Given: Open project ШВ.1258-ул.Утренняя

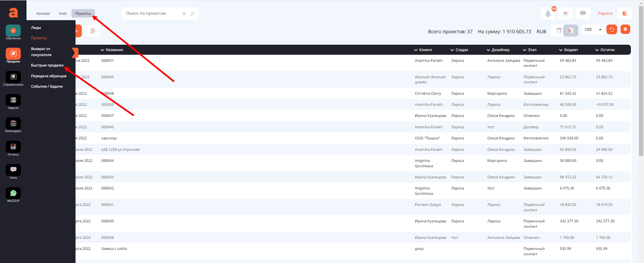Looking at the screenshot, I should point(120,149).
